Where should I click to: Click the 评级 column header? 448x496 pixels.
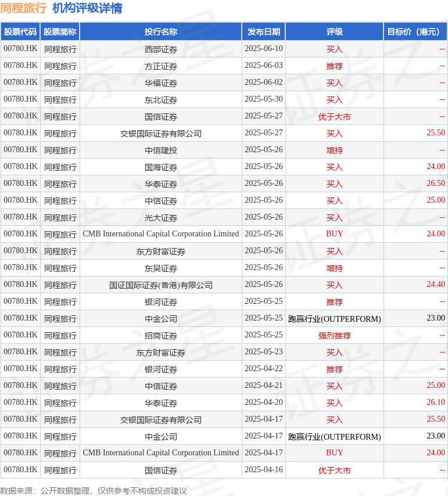[335, 31]
